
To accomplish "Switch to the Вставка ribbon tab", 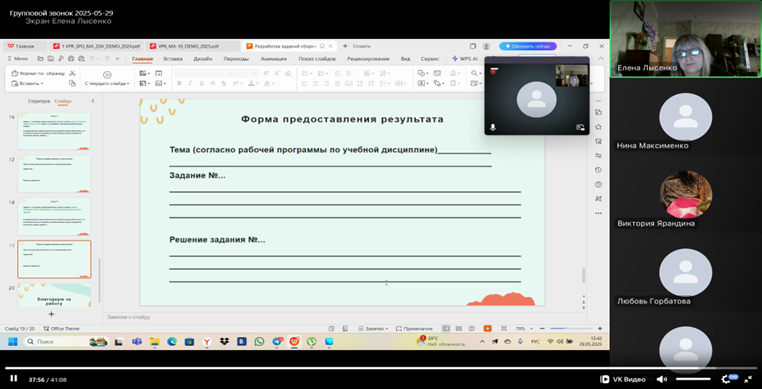I will (x=173, y=59).
